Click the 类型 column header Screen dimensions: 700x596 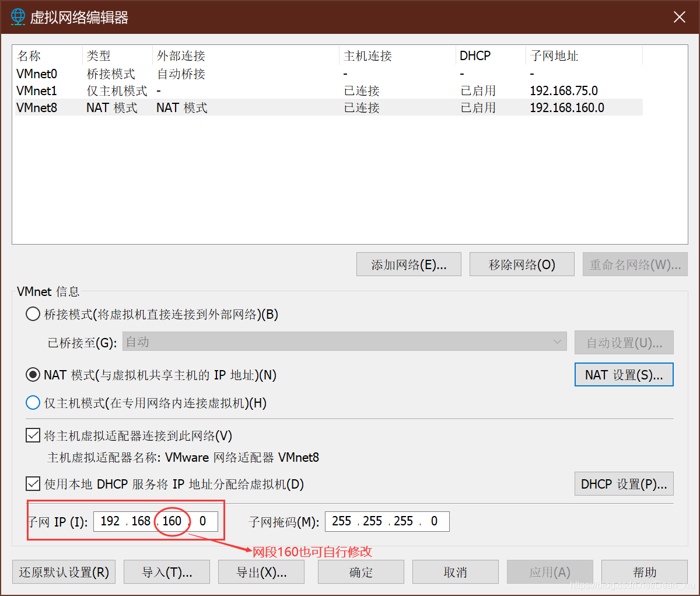118,56
